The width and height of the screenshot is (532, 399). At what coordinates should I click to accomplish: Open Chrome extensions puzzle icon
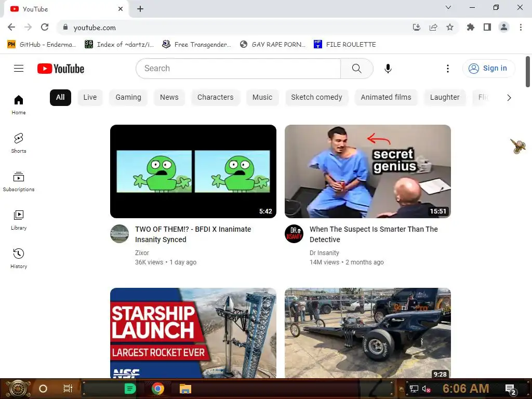point(471,27)
